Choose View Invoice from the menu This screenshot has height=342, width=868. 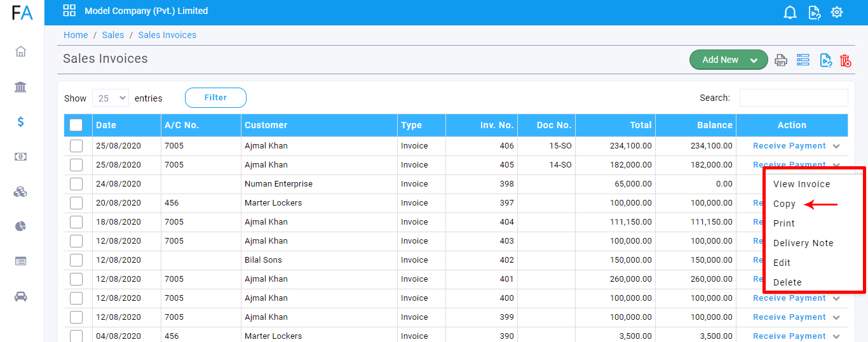[x=801, y=184]
